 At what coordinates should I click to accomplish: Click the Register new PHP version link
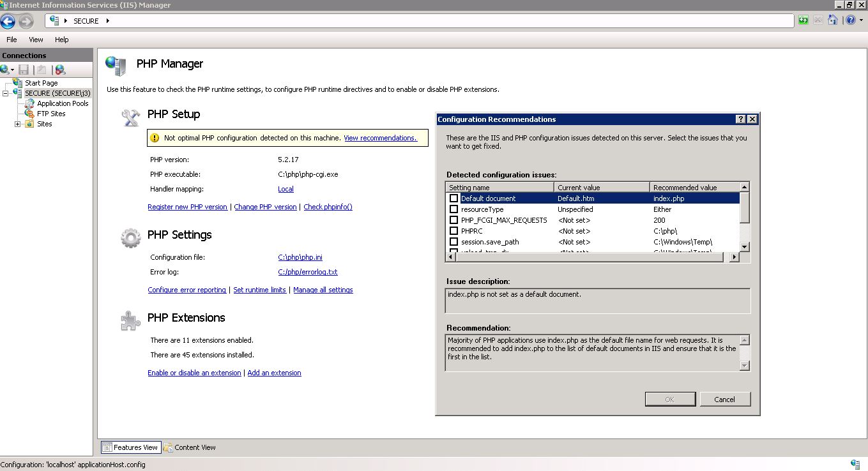pos(187,207)
